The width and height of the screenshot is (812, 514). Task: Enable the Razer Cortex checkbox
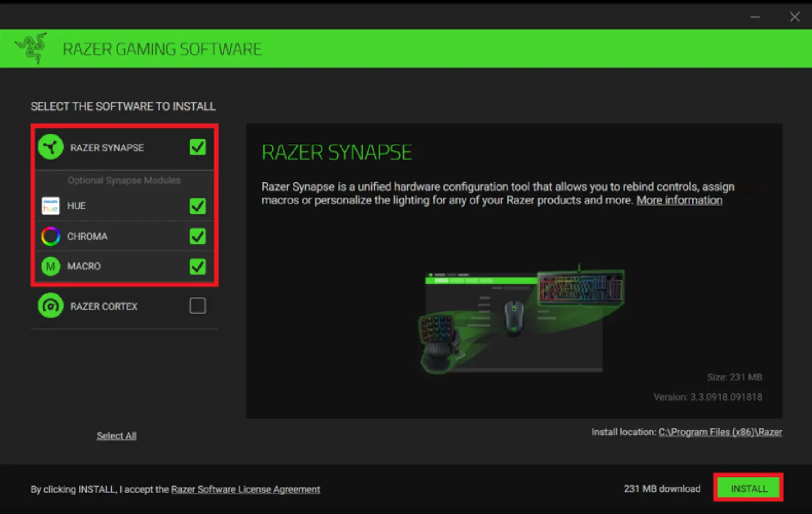198,305
